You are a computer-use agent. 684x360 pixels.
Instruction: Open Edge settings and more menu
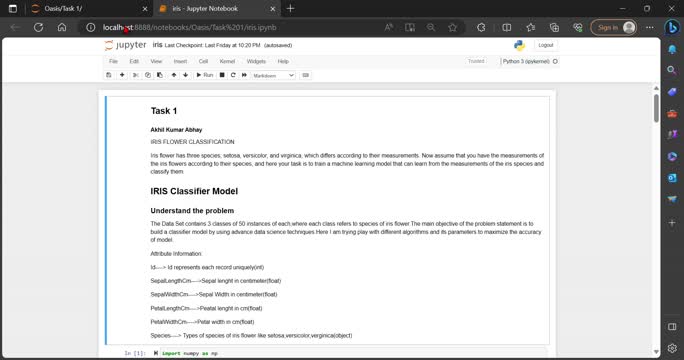point(650,27)
